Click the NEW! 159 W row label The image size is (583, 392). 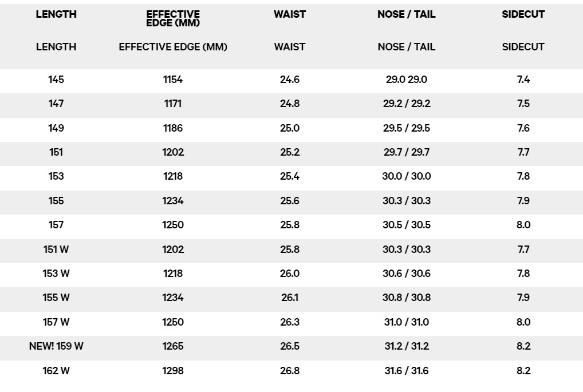point(56,346)
